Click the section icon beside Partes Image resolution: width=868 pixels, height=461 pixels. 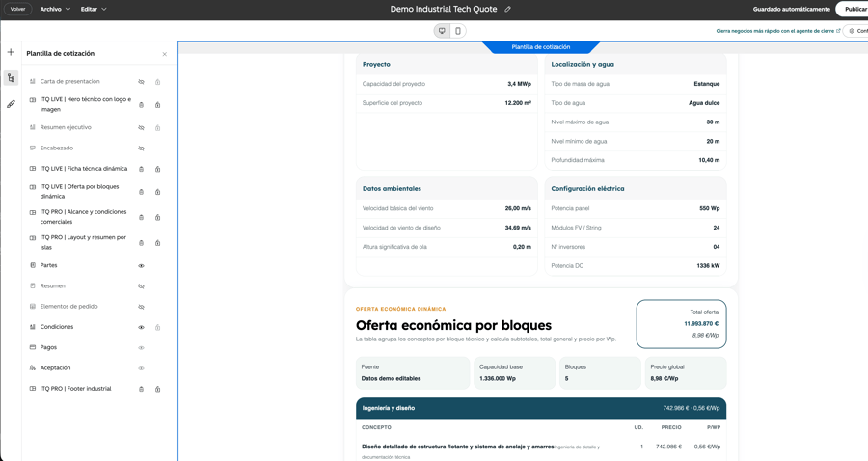[33, 265]
